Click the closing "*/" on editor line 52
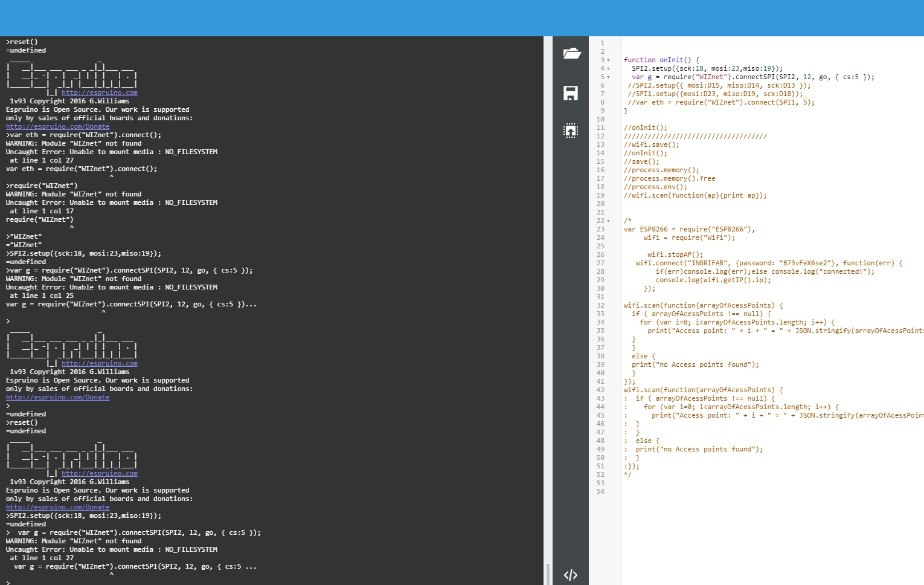The height and width of the screenshot is (585, 924). [x=627, y=474]
